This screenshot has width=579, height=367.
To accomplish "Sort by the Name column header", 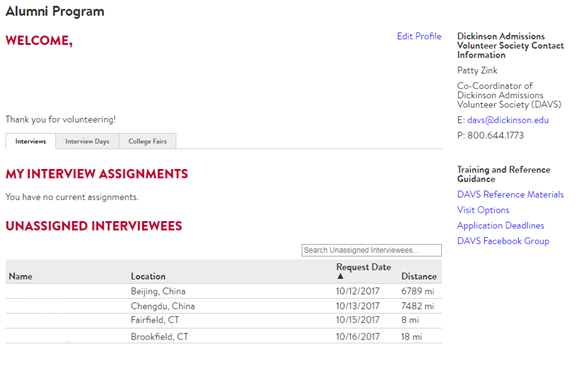I will point(20,276).
